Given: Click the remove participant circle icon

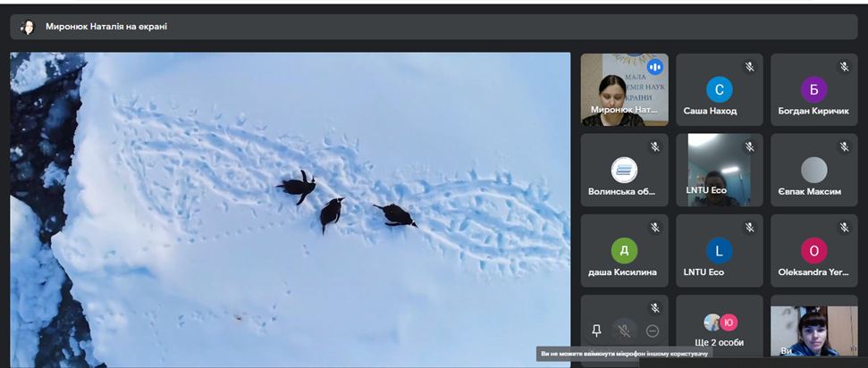Looking at the screenshot, I should click(x=653, y=330).
